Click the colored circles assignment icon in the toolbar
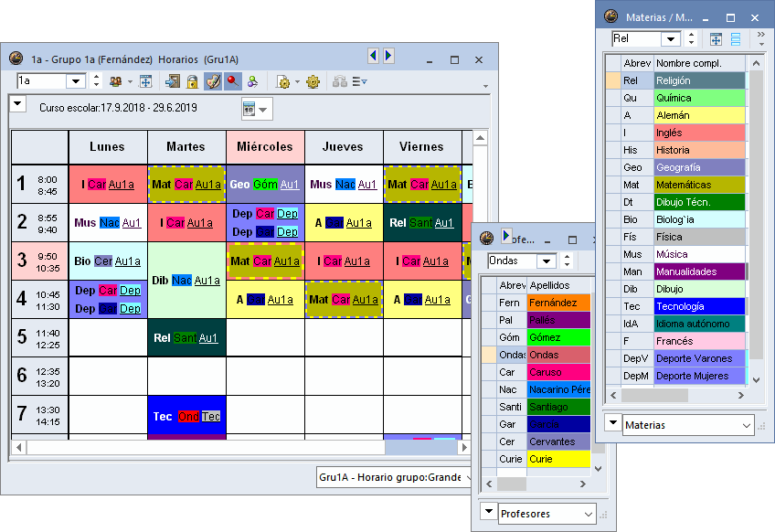 point(252,81)
